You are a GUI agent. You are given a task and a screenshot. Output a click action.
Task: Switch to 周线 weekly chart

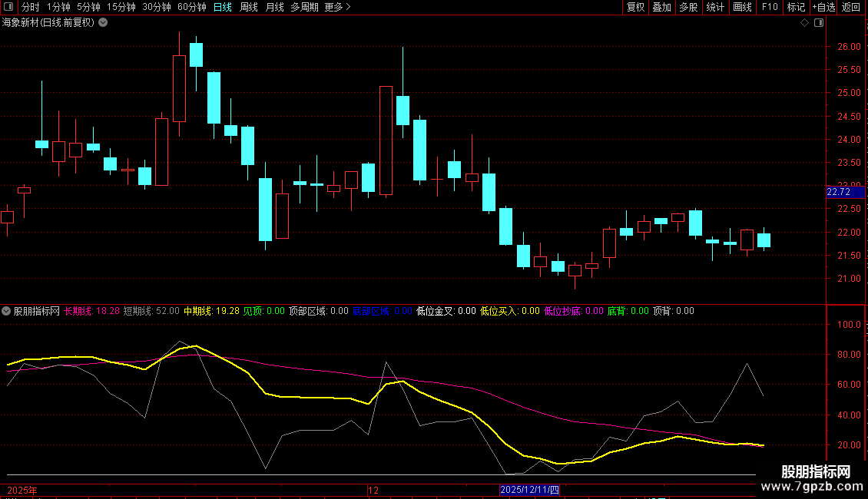pos(249,7)
